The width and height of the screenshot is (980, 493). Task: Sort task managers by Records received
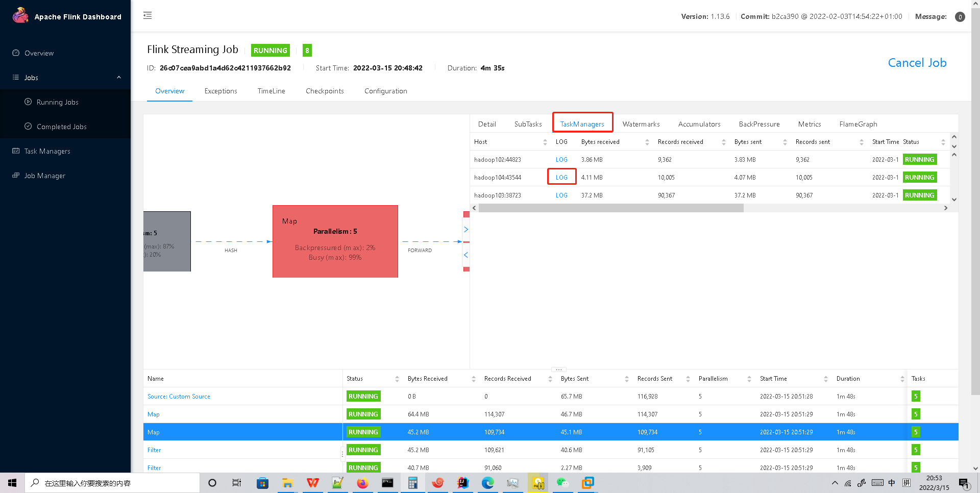[x=723, y=142]
